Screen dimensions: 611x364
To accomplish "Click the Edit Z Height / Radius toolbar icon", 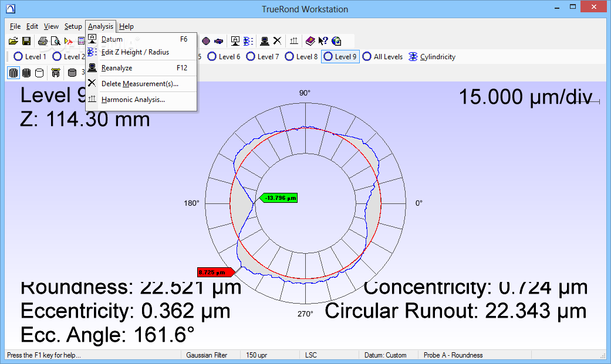I will click(248, 41).
